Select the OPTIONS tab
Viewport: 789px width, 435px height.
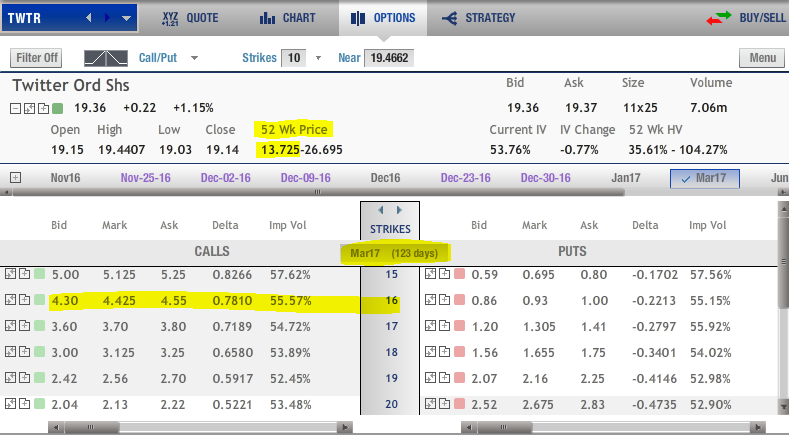(x=383, y=18)
